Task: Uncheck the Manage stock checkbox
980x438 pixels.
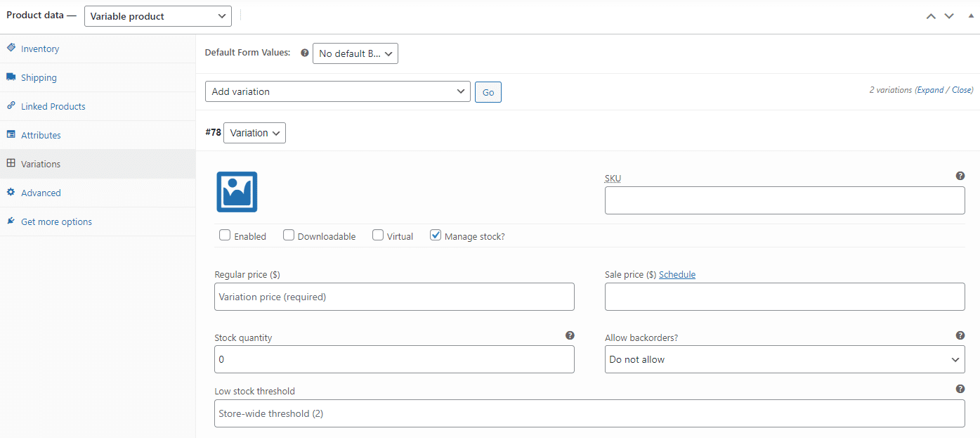Action: coord(436,235)
